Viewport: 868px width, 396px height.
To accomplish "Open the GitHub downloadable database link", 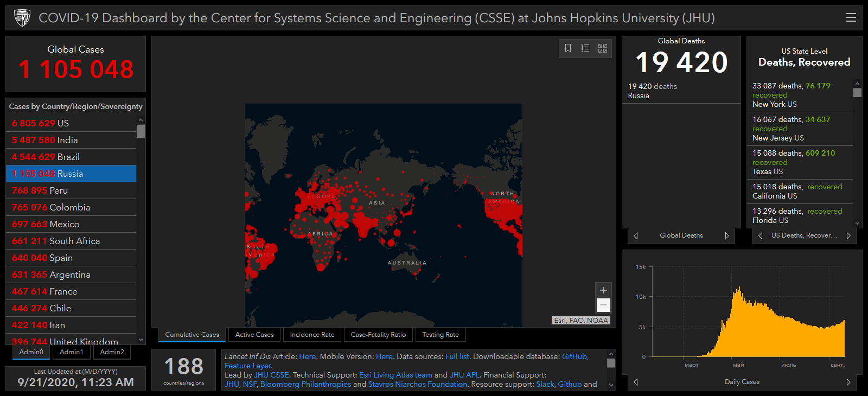I will pos(574,356).
